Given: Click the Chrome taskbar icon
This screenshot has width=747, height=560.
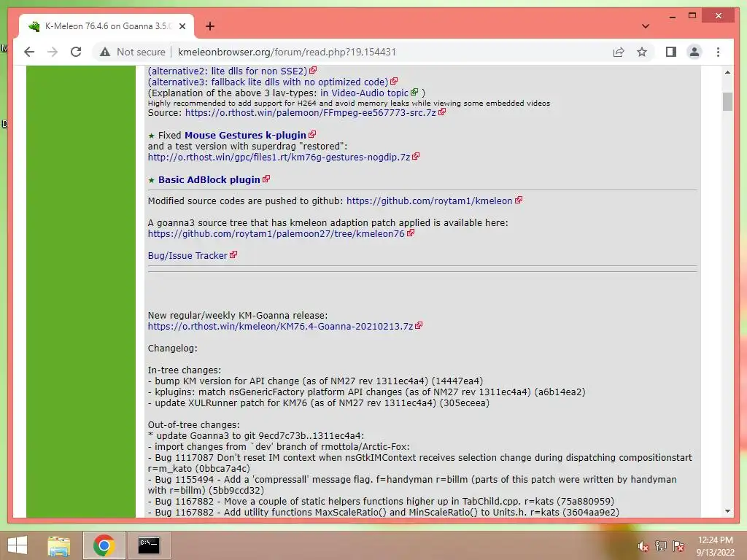Looking at the screenshot, I should point(104,545).
